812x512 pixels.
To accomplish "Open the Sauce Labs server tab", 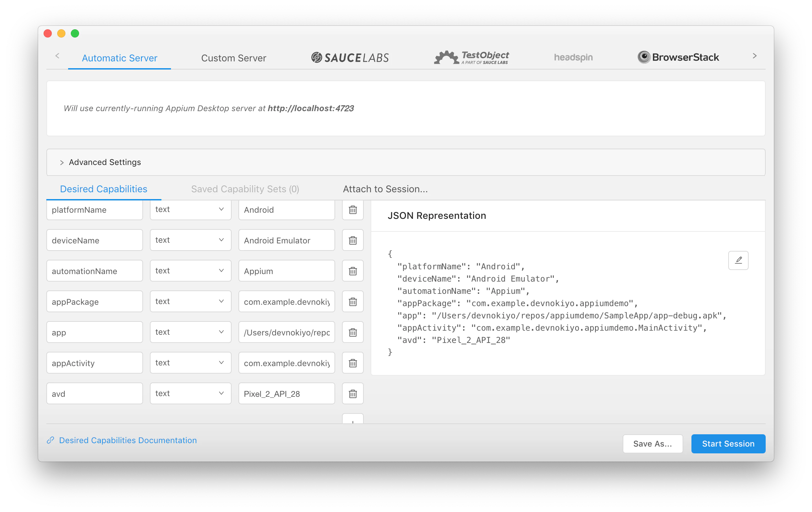I will pyautogui.click(x=350, y=58).
